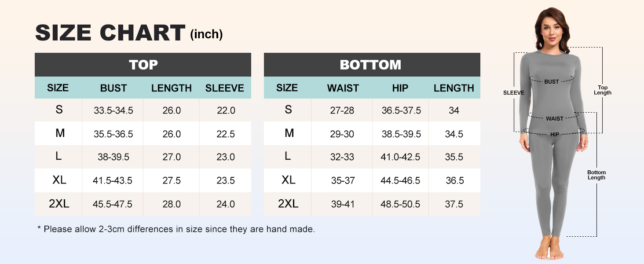Click the BUST label on the model

click(551, 81)
